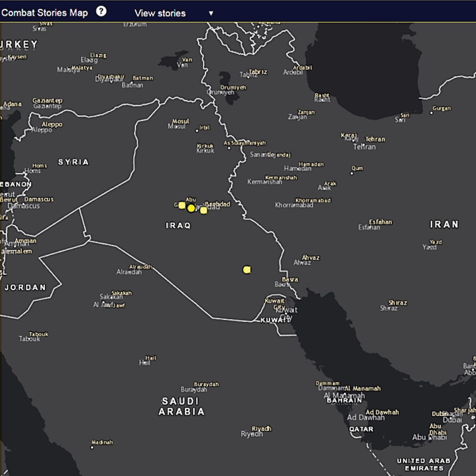
Task: Click the Combat Stories Map title
Action: point(45,13)
